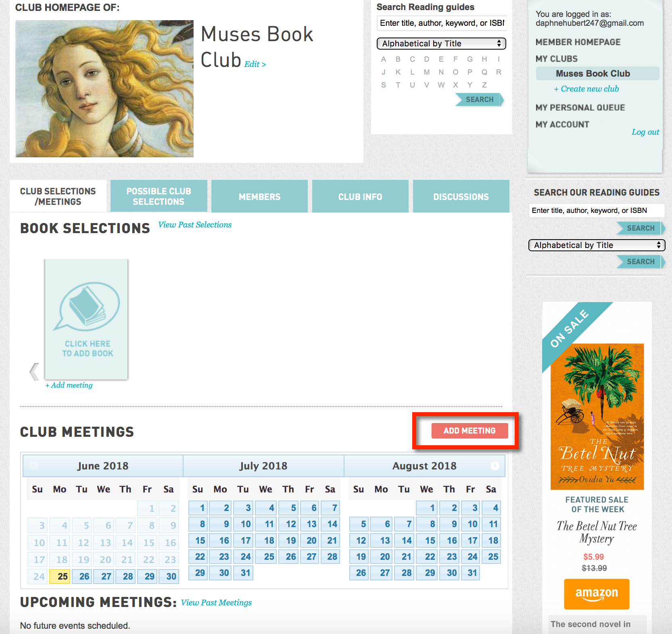The image size is (672, 634).
Task: Click the Muses Book Club Venus image
Action: [104, 89]
